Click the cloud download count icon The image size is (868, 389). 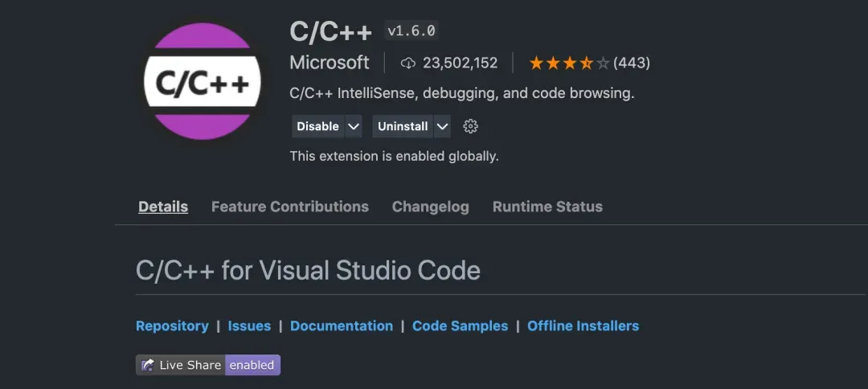pyautogui.click(x=408, y=63)
